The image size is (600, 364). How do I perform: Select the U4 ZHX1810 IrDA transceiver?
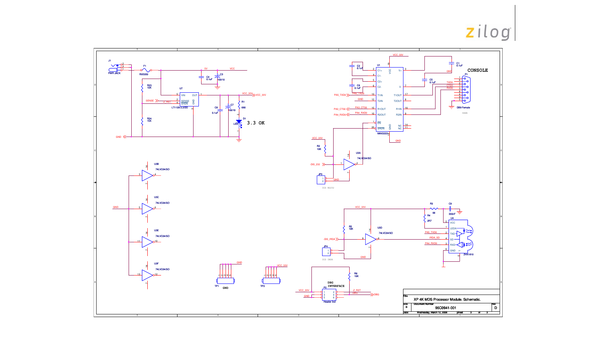[461, 236]
